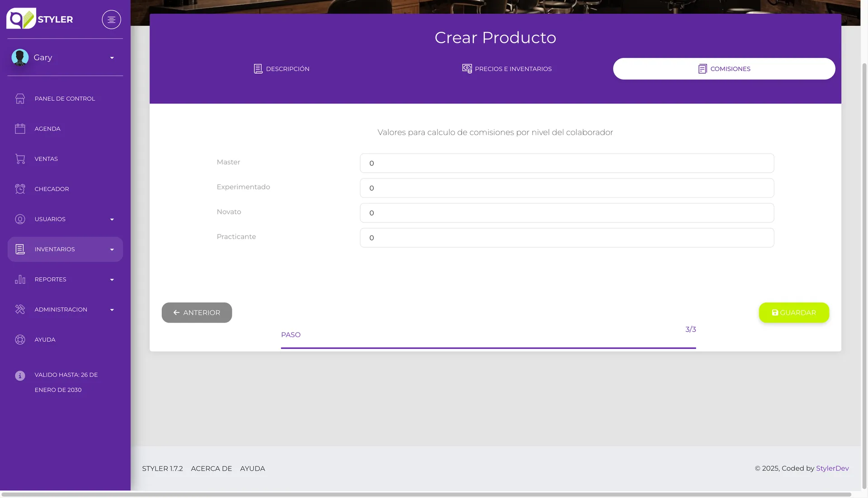Click Ayuda link in the footer
Image resolution: width=868 pixels, height=498 pixels.
252,469
